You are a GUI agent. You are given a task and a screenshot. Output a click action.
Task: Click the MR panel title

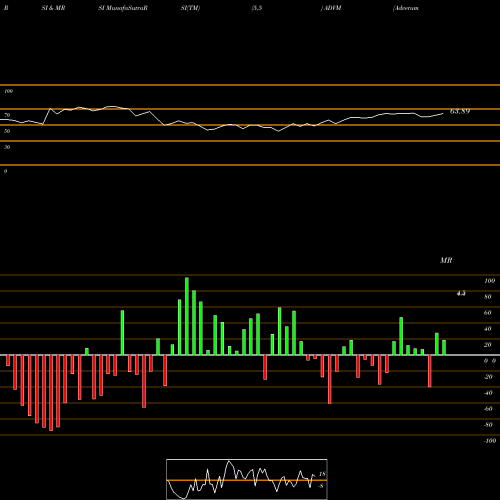(x=446, y=260)
